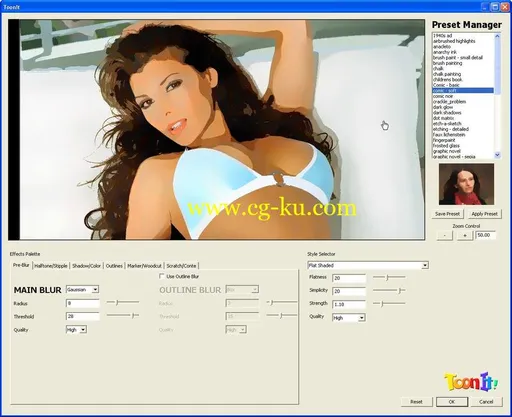The width and height of the screenshot is (512, 417).
Task: Click the Simplicity value field
Action: (x=349, y=291)
